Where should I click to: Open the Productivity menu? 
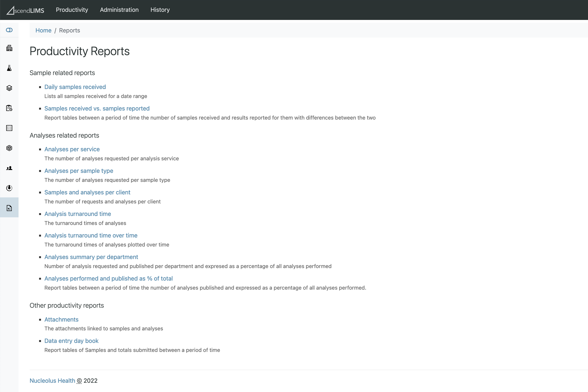coord(72,10)
